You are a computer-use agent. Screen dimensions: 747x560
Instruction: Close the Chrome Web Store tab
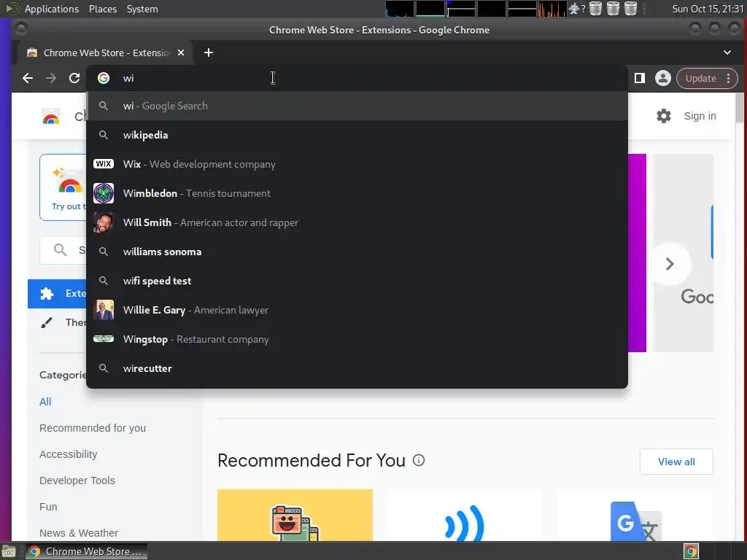pos(181,52)
